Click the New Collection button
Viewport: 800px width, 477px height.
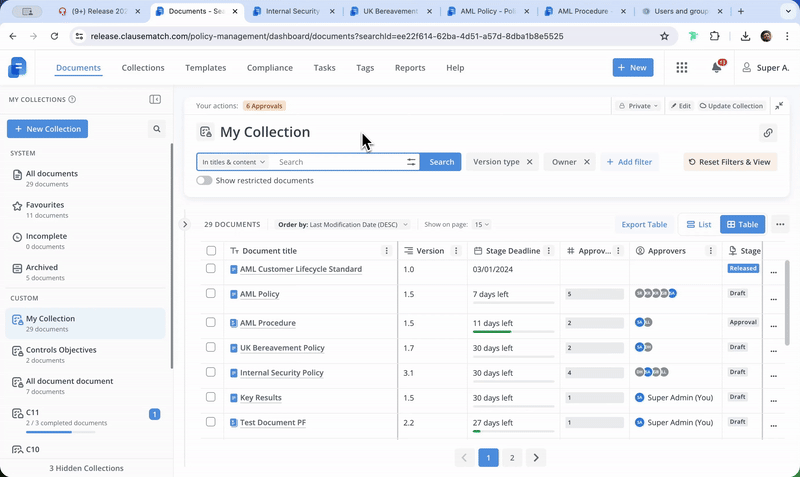pyautogui.click(x=47, y=129)
